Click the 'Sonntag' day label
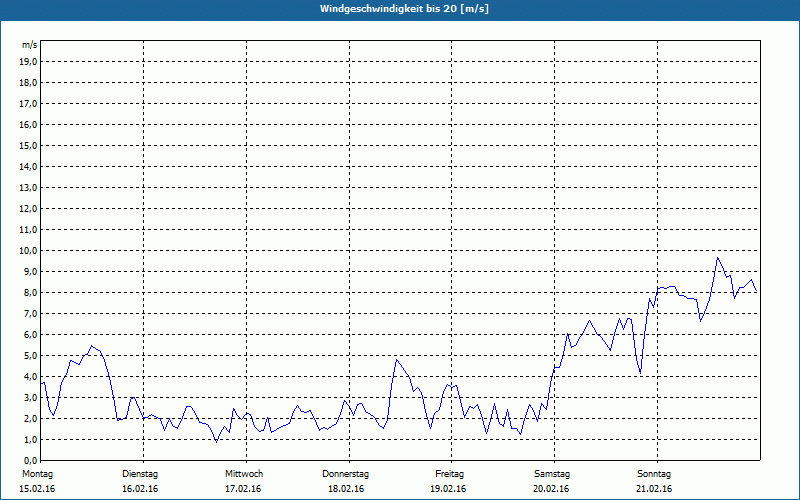 coord(654,474)
